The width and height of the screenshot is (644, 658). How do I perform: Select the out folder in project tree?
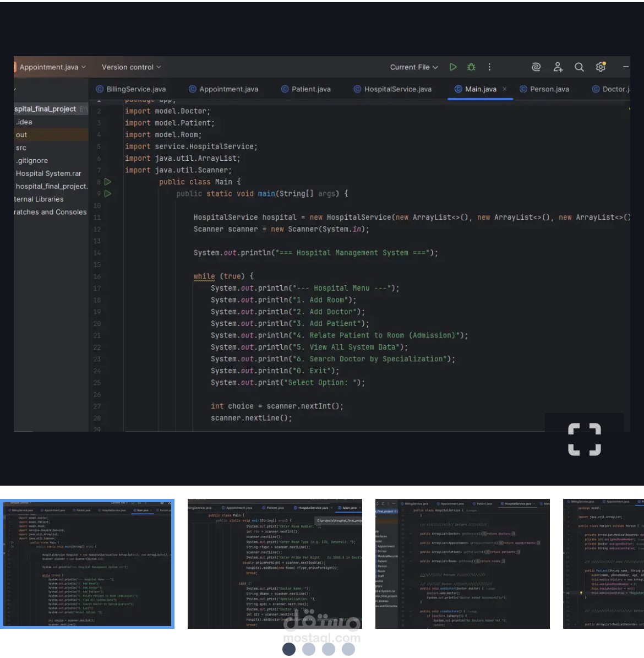[x=21, y=135]
